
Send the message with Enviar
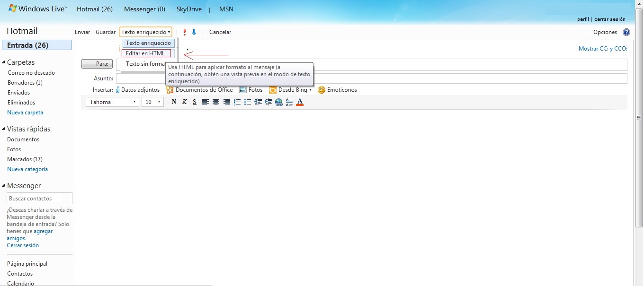(82, 32)
